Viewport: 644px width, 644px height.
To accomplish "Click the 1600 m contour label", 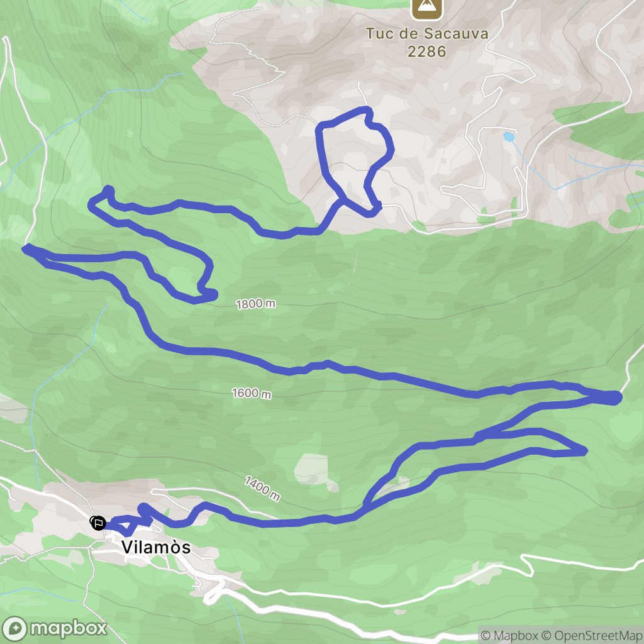I will point(252,393).
